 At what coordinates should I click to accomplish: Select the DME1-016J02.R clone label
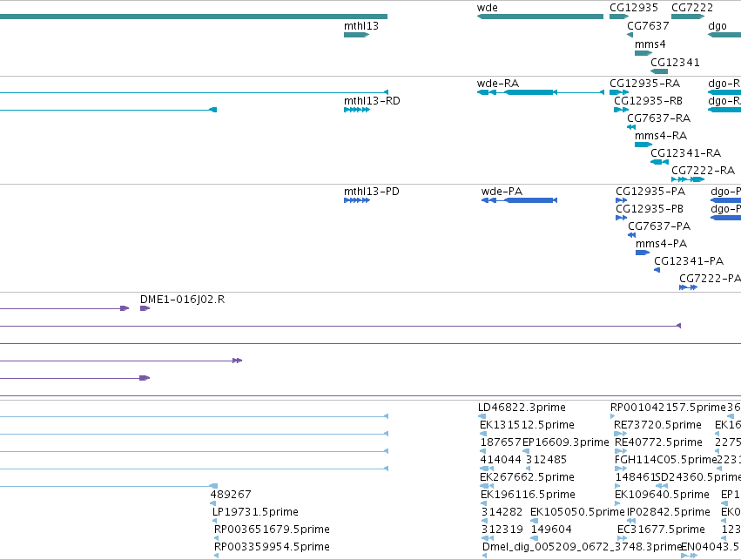point(182,300)
